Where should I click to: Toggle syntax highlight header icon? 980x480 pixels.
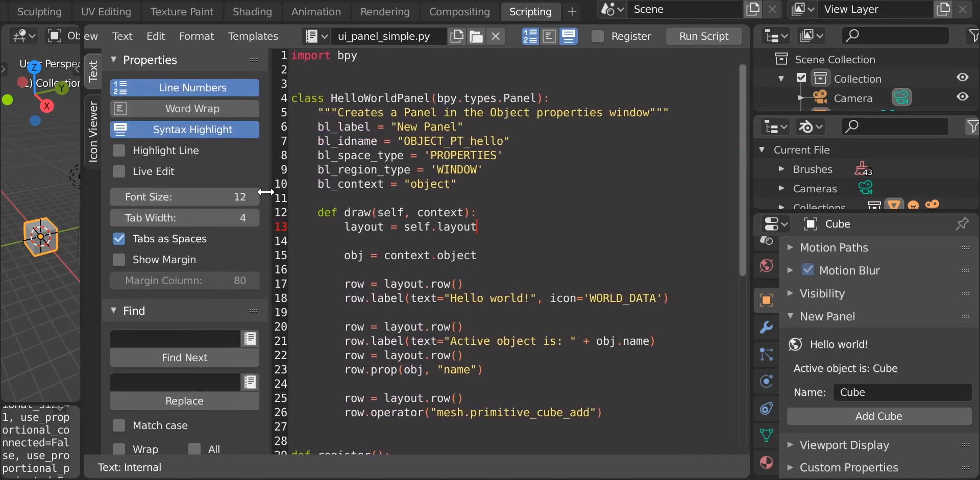point(569,36)
